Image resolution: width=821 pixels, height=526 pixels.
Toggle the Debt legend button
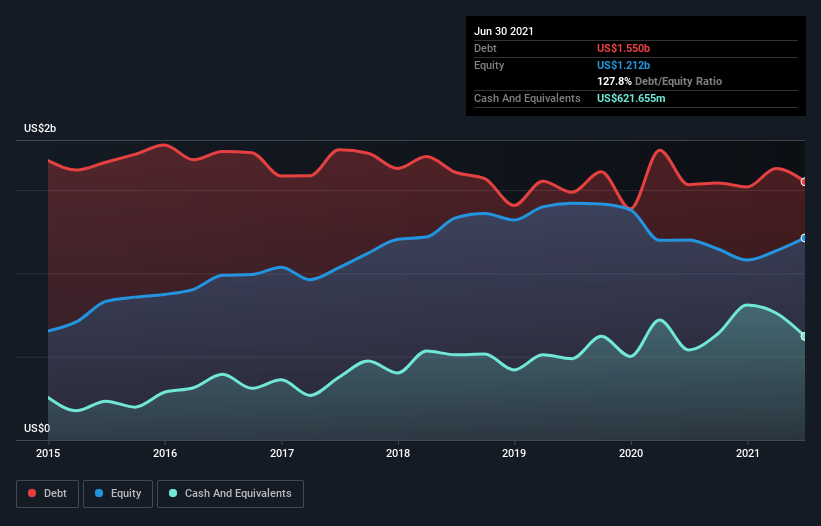48,494
